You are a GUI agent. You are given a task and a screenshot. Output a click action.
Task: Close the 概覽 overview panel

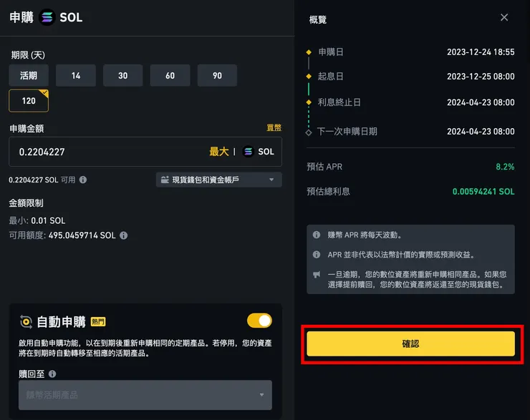click(504, 18)
